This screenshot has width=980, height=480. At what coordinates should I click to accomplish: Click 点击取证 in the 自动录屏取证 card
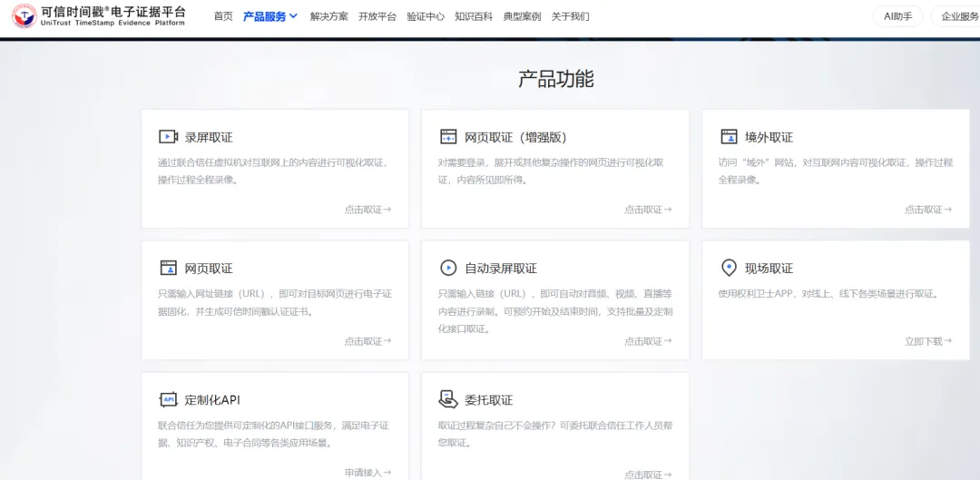point(648,341)
